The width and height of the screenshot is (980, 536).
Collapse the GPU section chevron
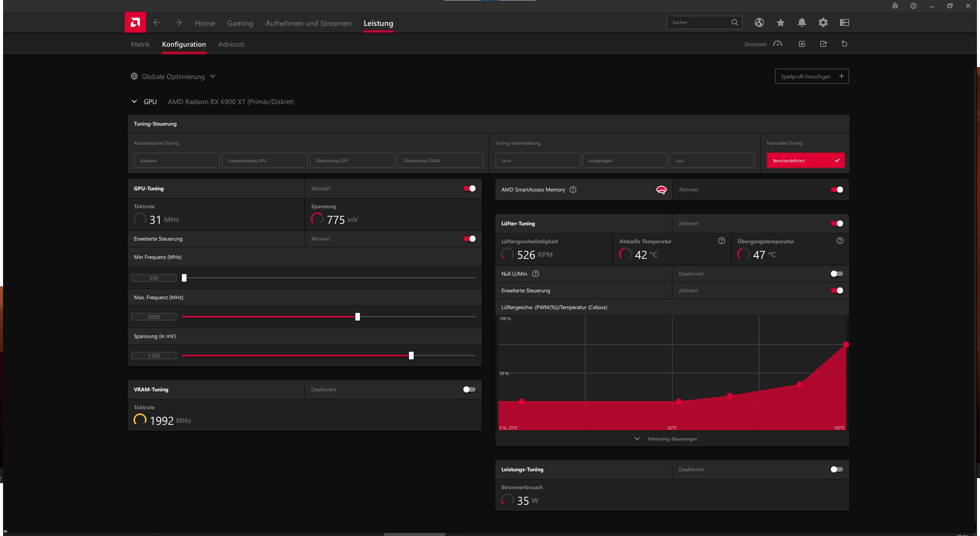[134, 102]
